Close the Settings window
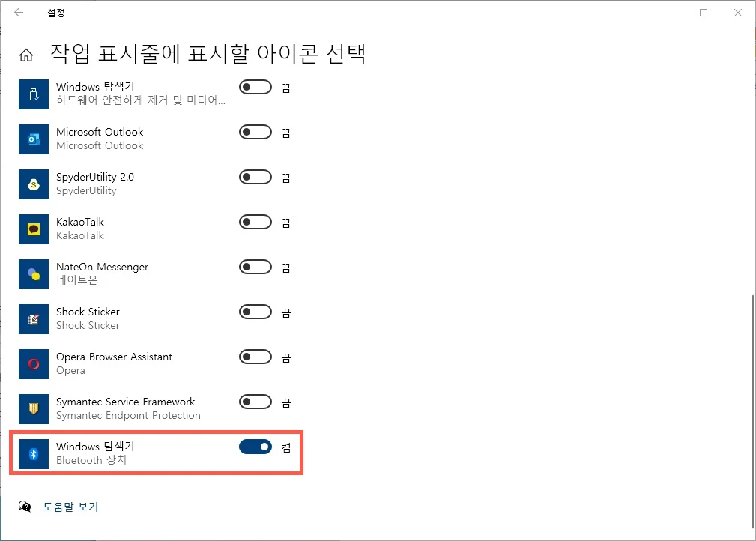This screenshot has height=541, width=756. click(x=738, y=13)
